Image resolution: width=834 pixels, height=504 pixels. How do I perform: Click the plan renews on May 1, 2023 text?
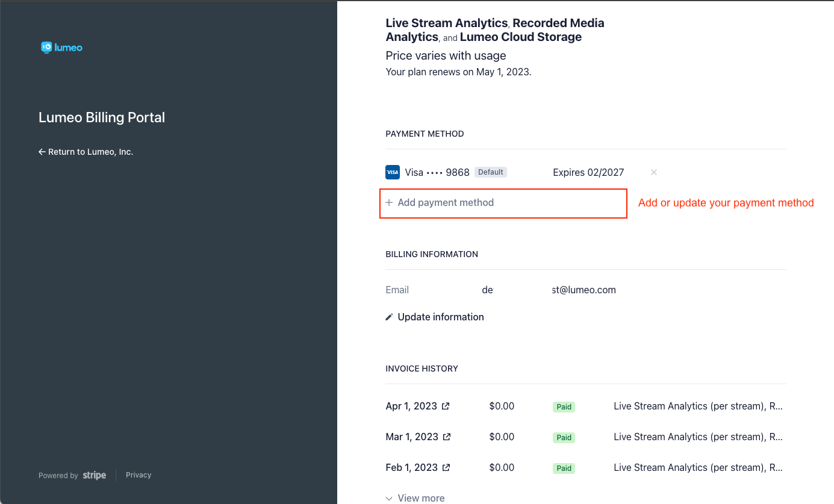458,72
